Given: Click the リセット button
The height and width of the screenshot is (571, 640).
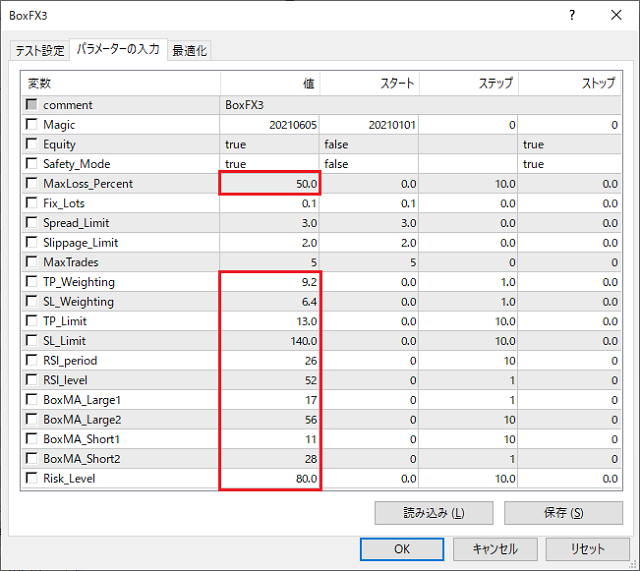Looking at the screenshot, I should (587, 549).
